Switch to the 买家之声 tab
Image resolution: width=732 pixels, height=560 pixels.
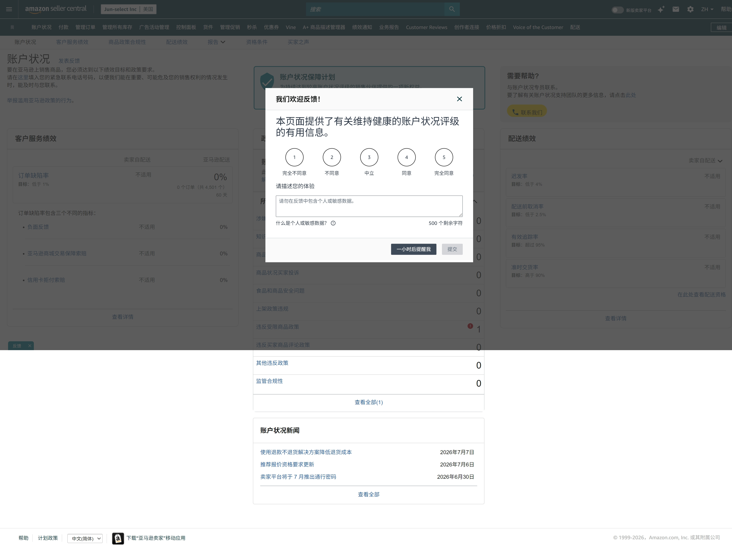click(298, 42)
